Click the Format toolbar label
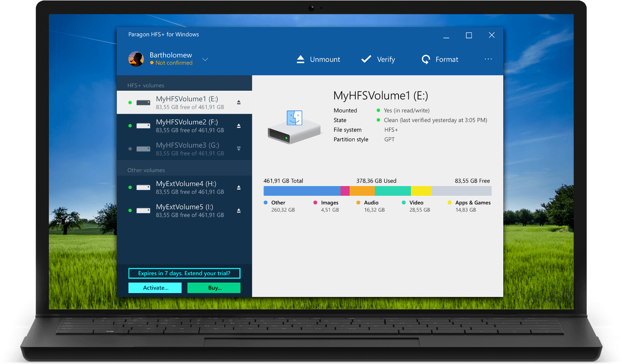The height and width of the screenshot is (364, 622). coord(447,59)
